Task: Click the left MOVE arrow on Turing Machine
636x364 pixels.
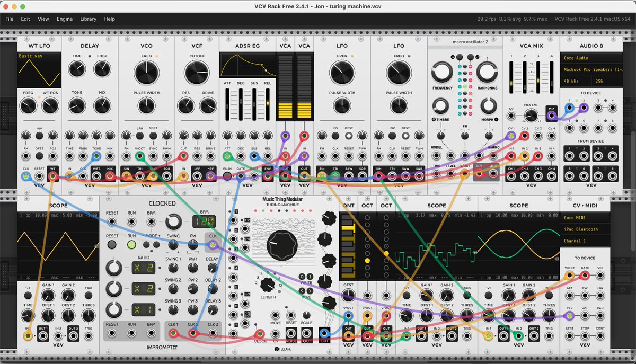Action: click(x=303, y=290)
